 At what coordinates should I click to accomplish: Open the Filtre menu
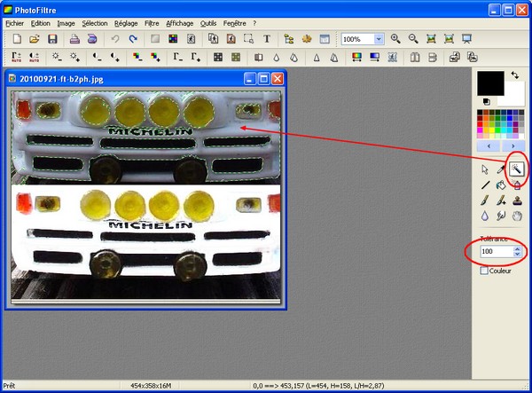point(152,23)
